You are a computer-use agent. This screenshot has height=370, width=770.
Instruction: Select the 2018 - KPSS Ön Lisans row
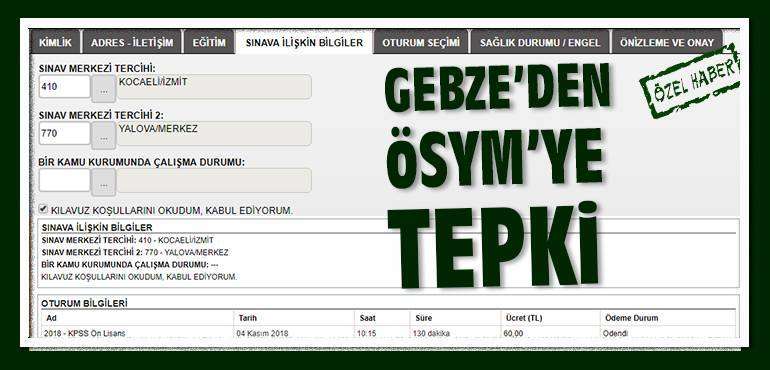(388, 333)
